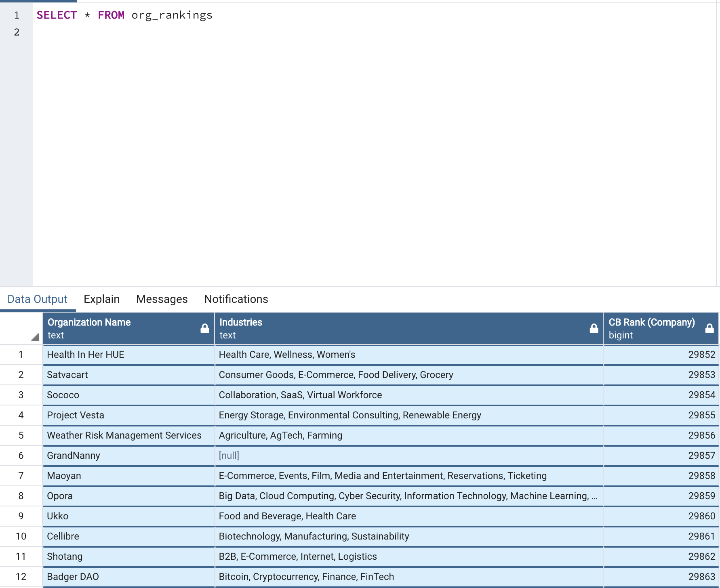Click the lock icon on CB Rank column

tap(710, 328)
